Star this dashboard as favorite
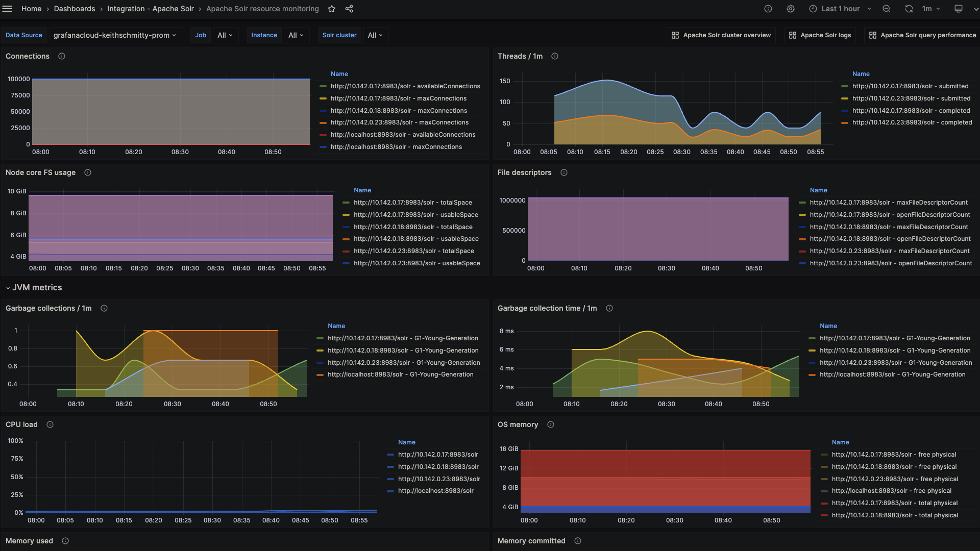The height and width of the screenshot is (551, 980). 332,9
